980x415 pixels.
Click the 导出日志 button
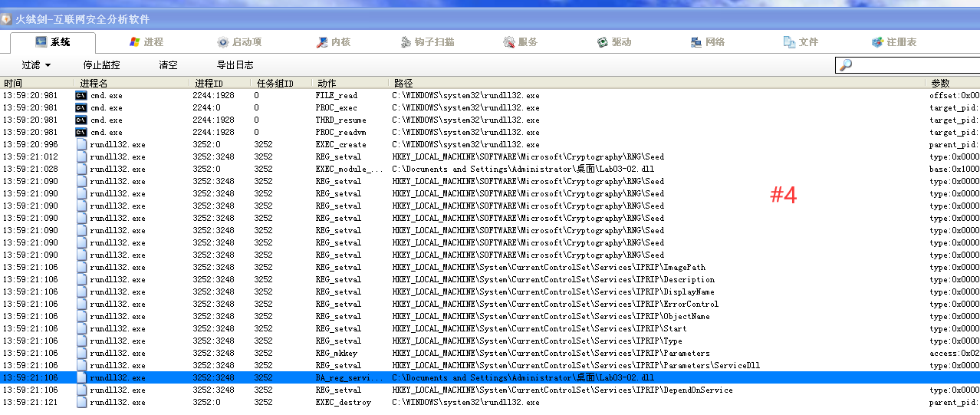[235, 65]
